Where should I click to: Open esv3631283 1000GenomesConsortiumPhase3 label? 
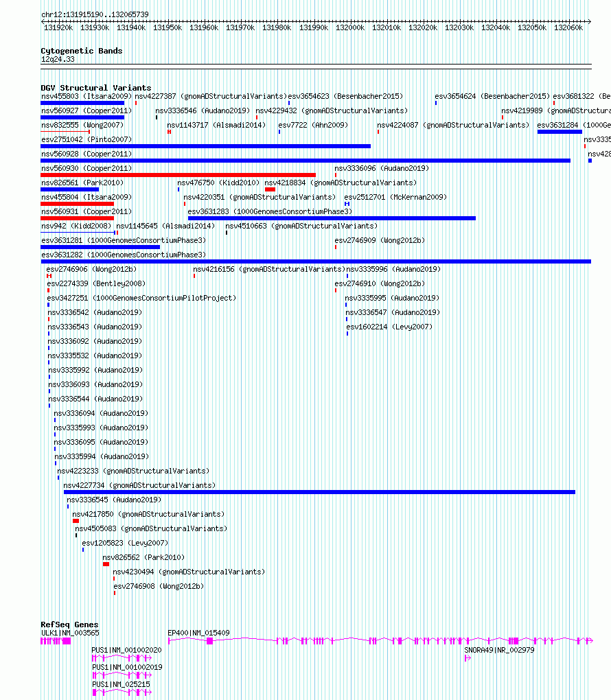tap(270, 211)
